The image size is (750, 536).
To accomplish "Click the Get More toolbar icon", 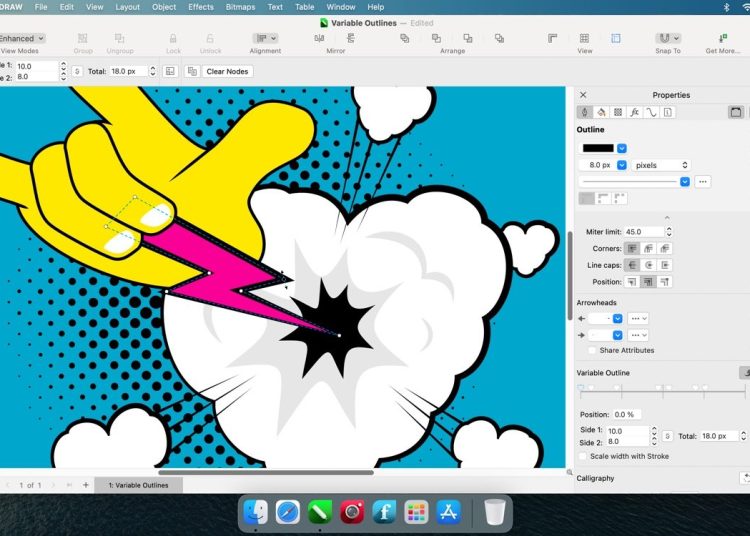I will click(x=722, y=39).
